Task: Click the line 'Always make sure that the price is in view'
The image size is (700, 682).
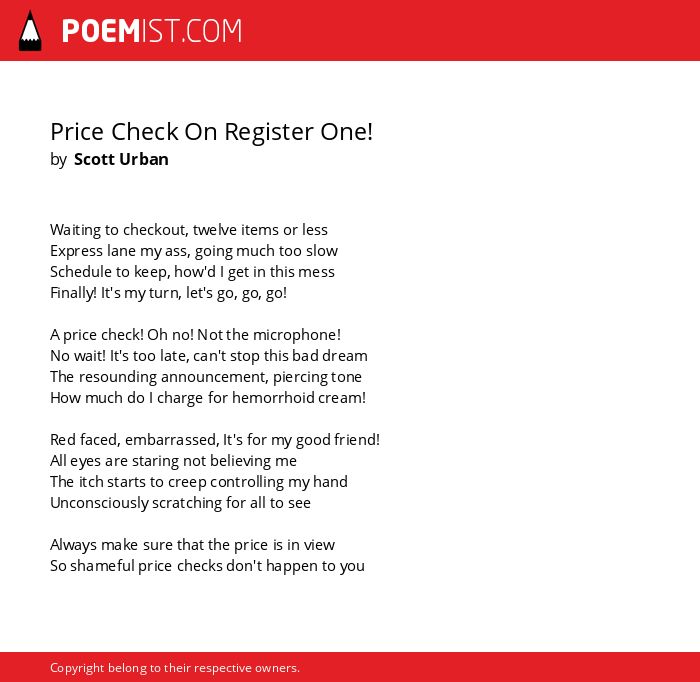Action: tap(192, 545)
